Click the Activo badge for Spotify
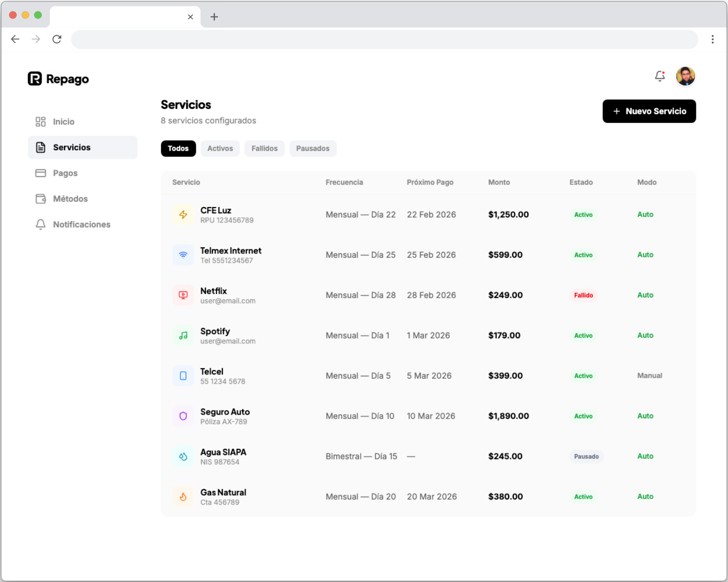Screen dimensions: 728x582 pyautogui.click(x=583, y=336)
